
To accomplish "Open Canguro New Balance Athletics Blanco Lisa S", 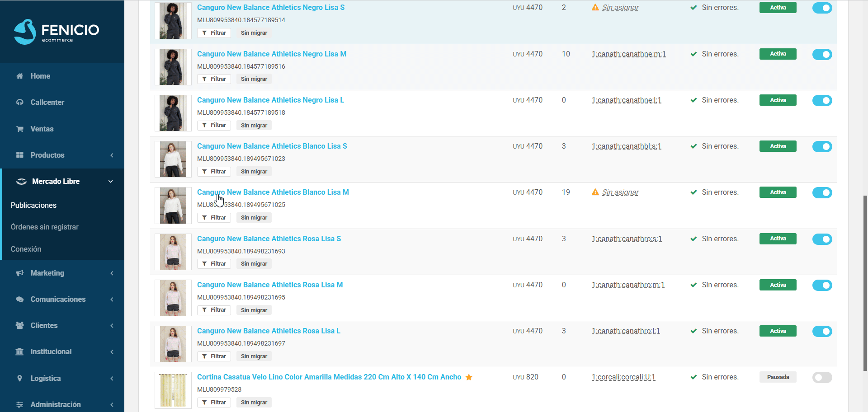I will point(272,146).
